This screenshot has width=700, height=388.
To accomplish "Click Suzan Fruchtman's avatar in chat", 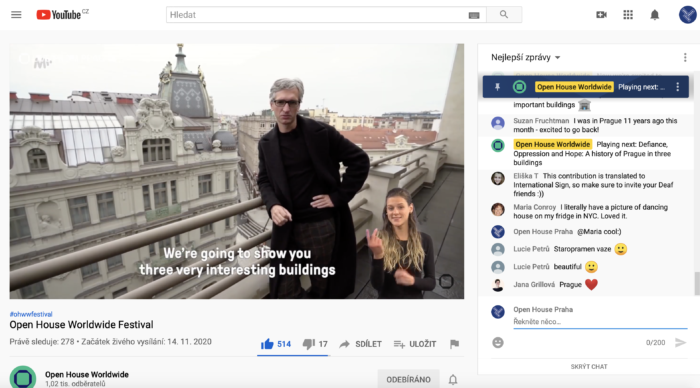I will [x=498, y=123].
